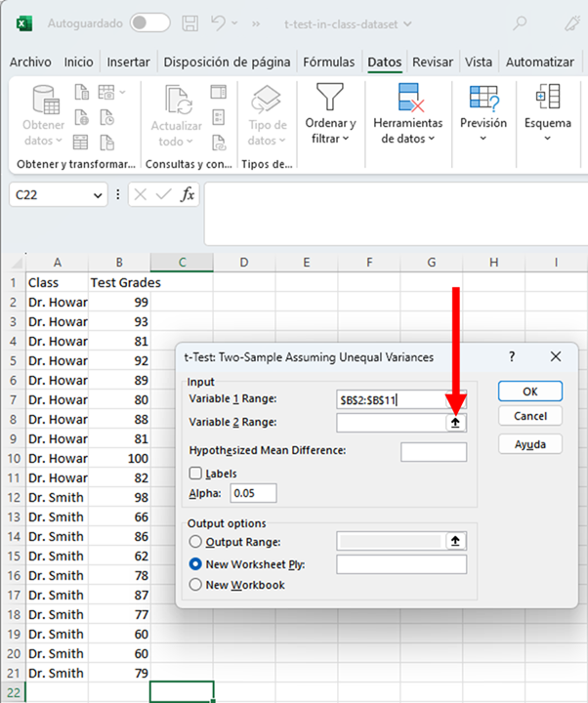Toggle the Autoguardado switch
The height and width of the screenshot is (703, 588).
tap(149, 22)
